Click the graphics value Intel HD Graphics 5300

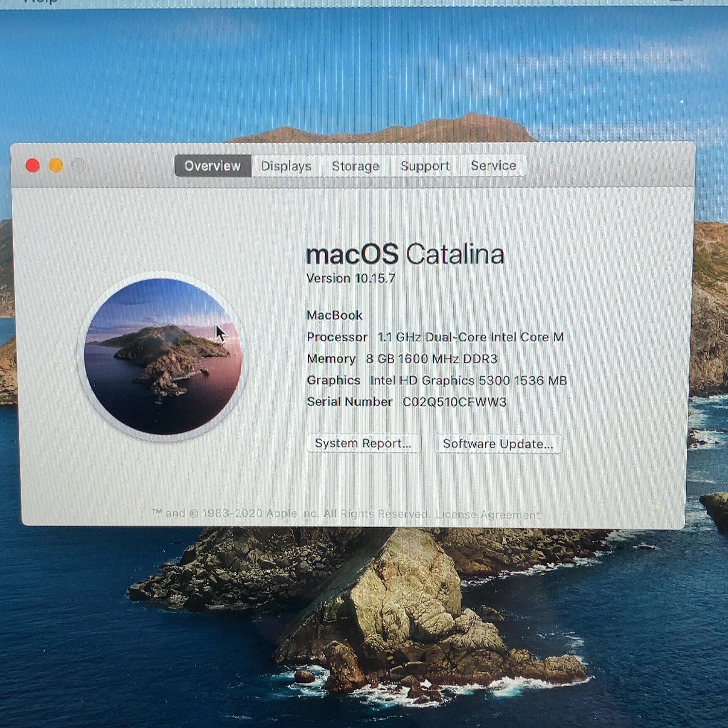(x=440, y=380)
